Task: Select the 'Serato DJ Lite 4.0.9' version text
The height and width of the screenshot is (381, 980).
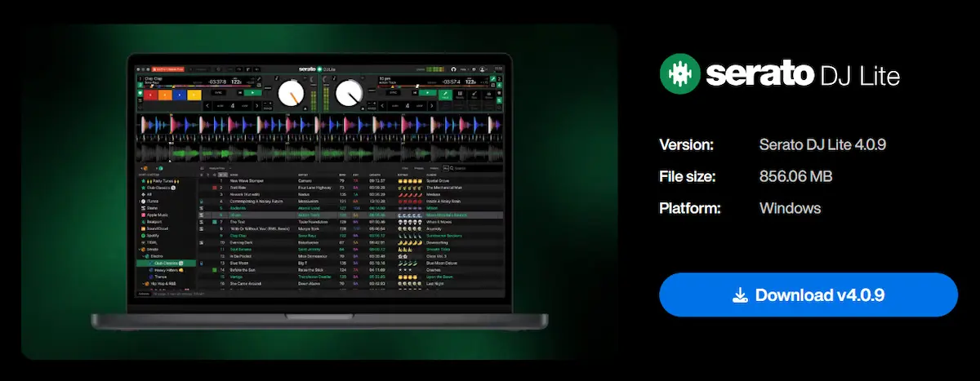Action: (x=822, y=145)
